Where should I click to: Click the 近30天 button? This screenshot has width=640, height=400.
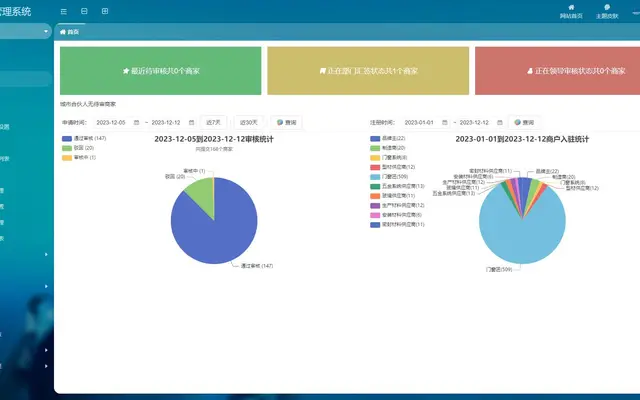point(249,122)
